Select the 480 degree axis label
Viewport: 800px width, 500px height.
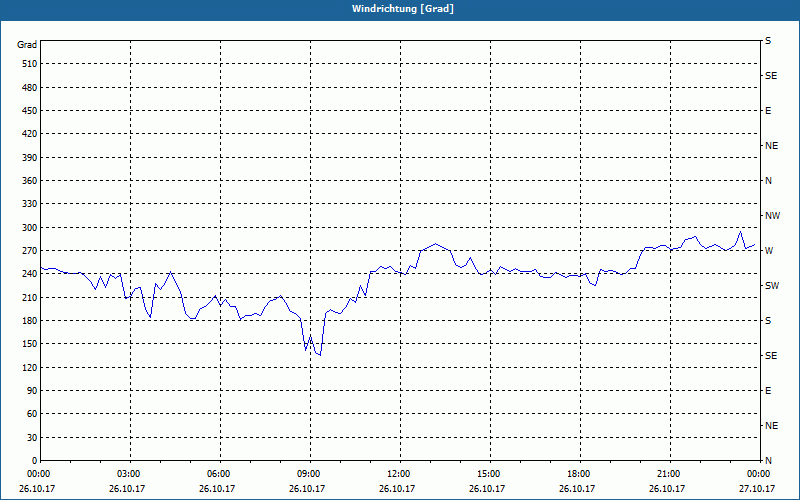30,87
